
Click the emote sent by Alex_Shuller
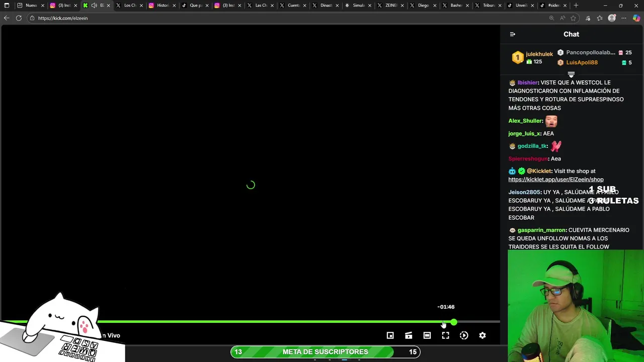(x=551, y=121)
